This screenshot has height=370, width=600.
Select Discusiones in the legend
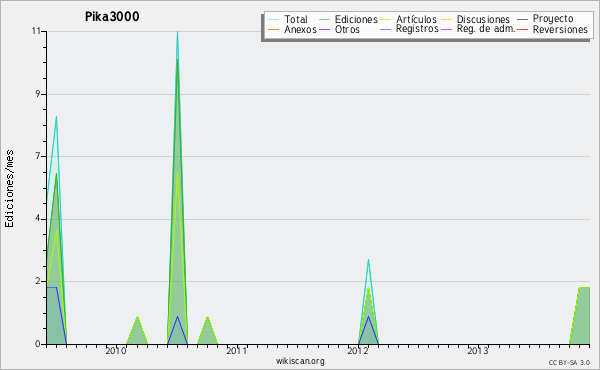click(x=483, y=19)
